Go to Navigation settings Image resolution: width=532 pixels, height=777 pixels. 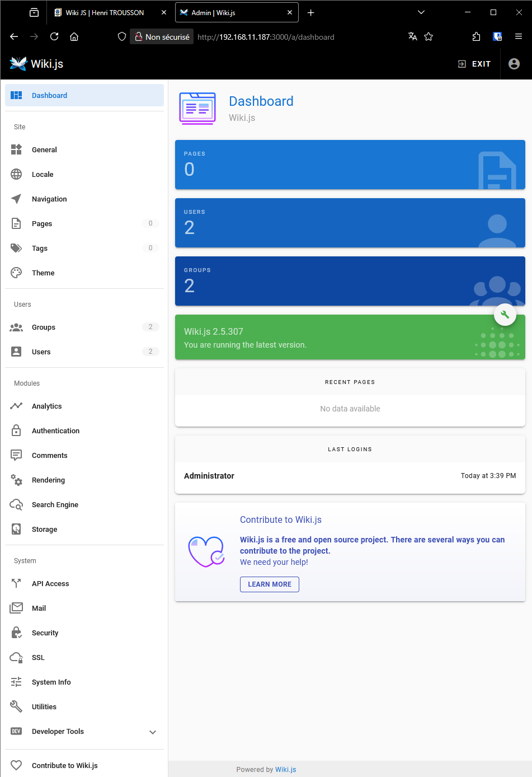coord(84,199)
